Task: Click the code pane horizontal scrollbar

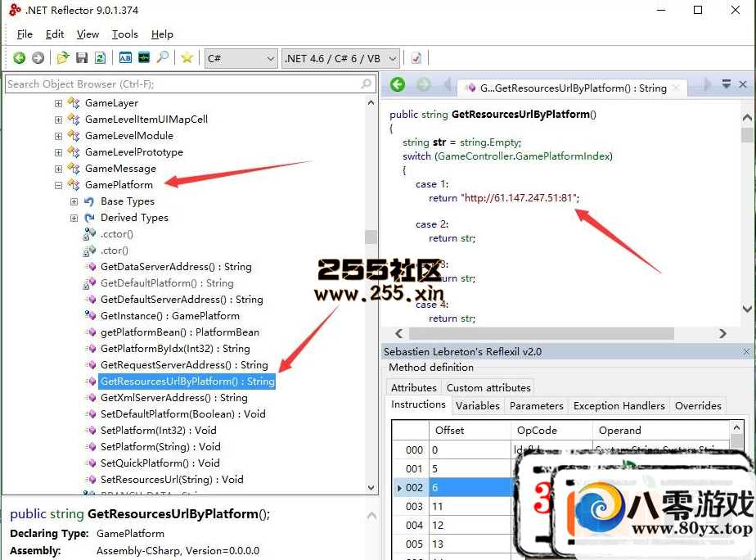Action: click(x=540, y=334)
